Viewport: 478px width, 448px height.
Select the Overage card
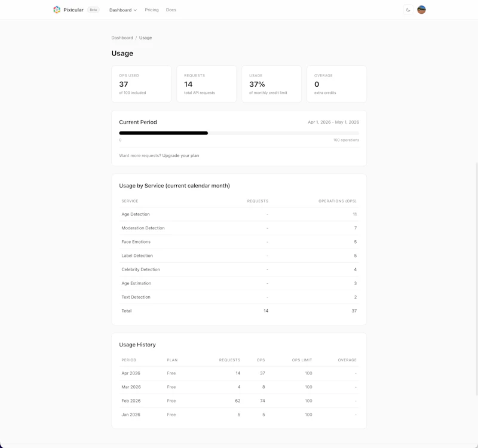(x=336, y=84)
